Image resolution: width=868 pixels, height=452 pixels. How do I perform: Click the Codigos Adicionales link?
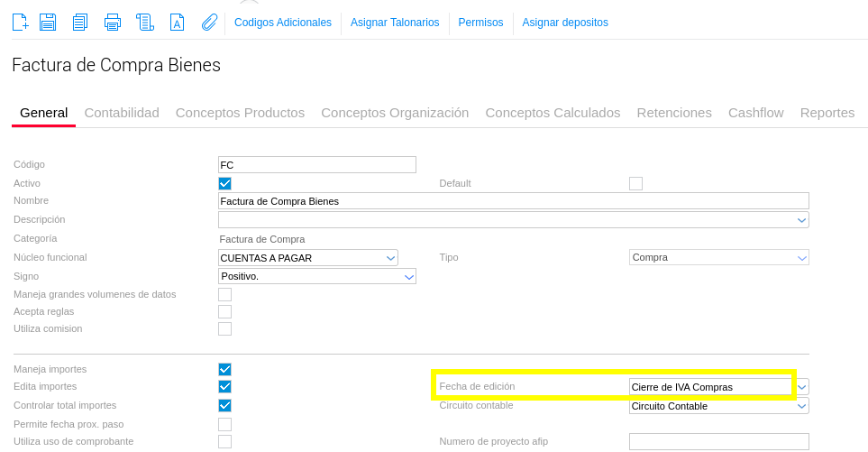point(283,23)
